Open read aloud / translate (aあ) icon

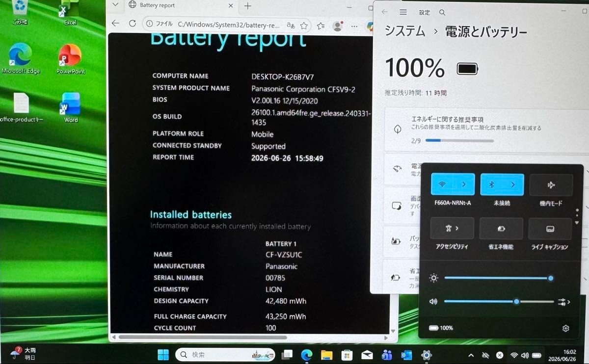pos(291,25)
